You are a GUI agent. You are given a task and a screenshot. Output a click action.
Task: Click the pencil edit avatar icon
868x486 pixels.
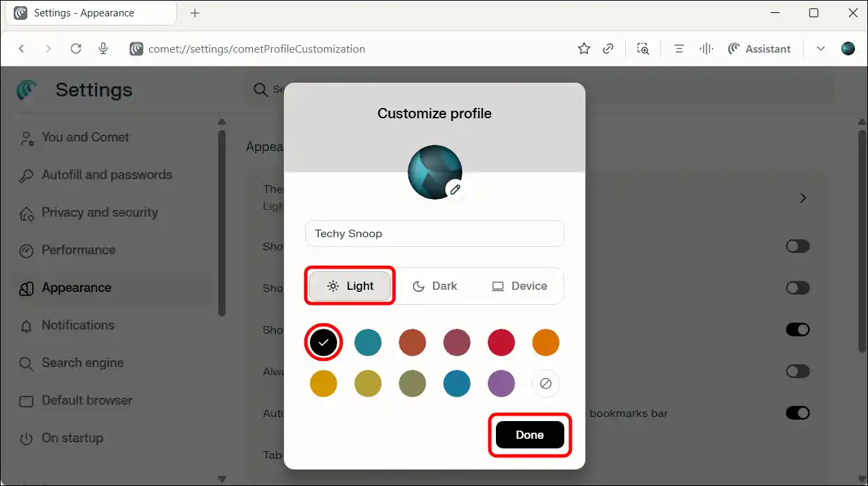click(455, 189)
